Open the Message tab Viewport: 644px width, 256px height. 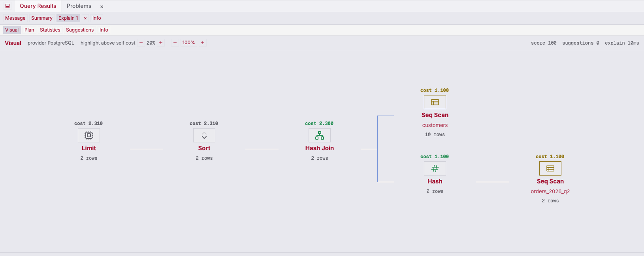point(15,18)
